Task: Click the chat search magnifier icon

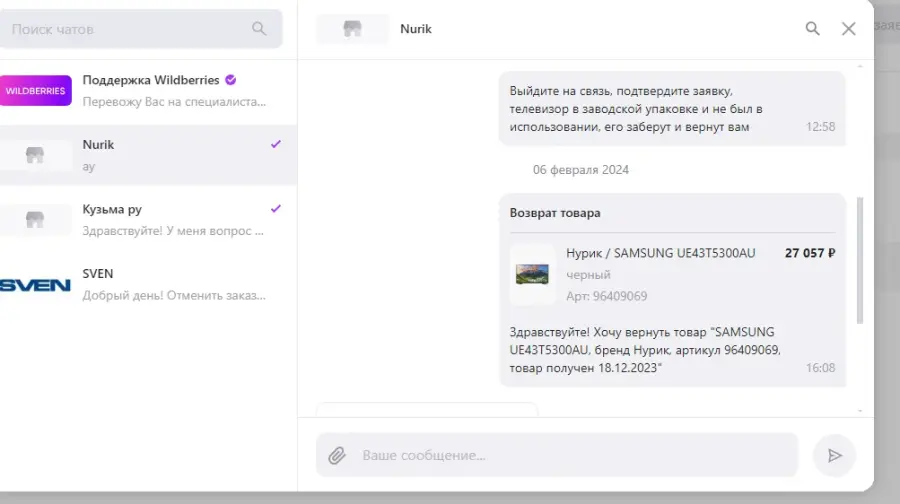Action: [259, 29]
